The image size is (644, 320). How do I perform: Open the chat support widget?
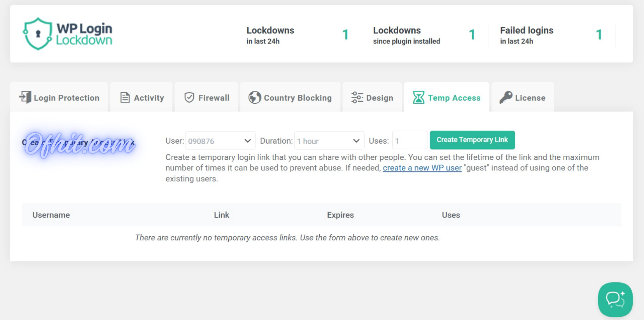(615, 299)
